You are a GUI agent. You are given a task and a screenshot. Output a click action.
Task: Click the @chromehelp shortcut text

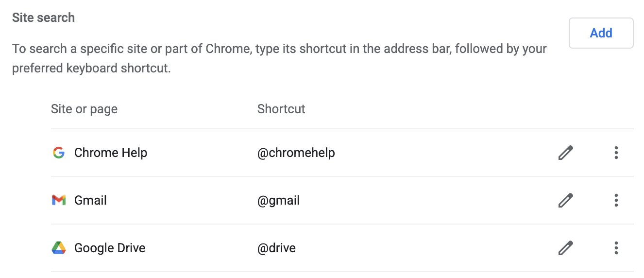[x=296, y=153]
